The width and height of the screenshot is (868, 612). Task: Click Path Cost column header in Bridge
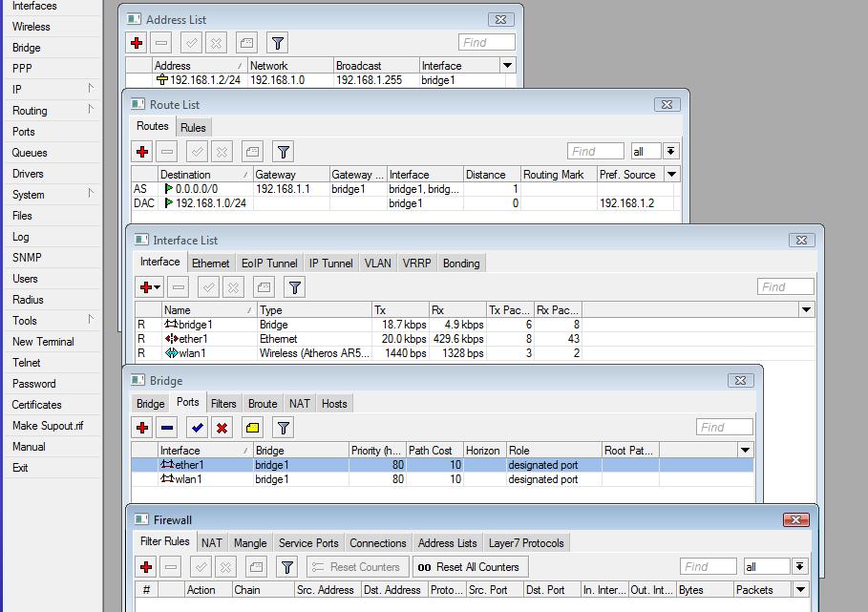coord(434,451)
